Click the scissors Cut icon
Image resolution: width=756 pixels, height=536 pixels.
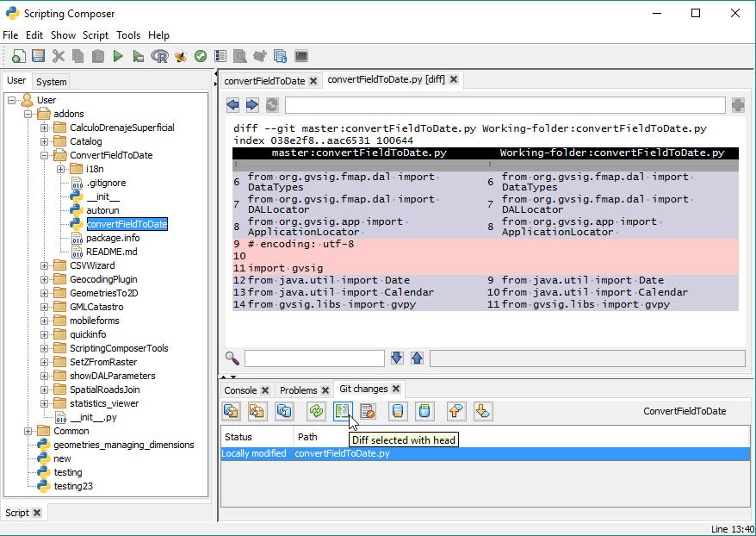tap(59, 56)
